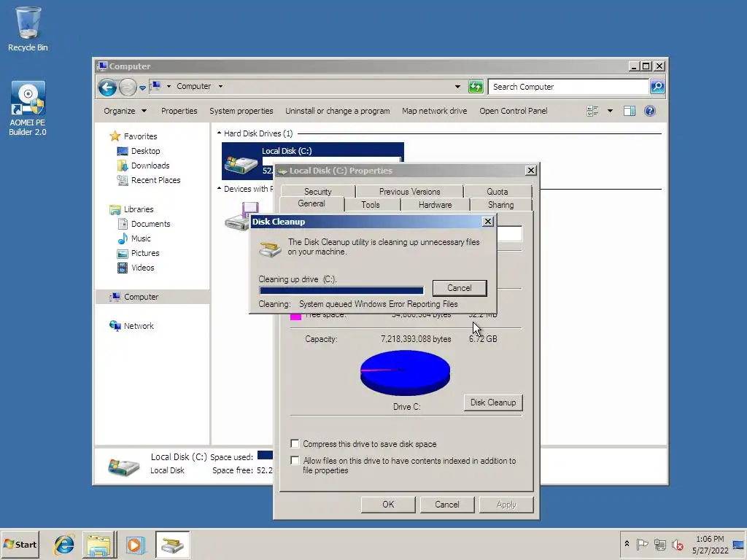The width and height of the screenshot is (747, 560).
Task: Click Uninstall or change a program
Action: pyautogui.click(x=337, y=111)
